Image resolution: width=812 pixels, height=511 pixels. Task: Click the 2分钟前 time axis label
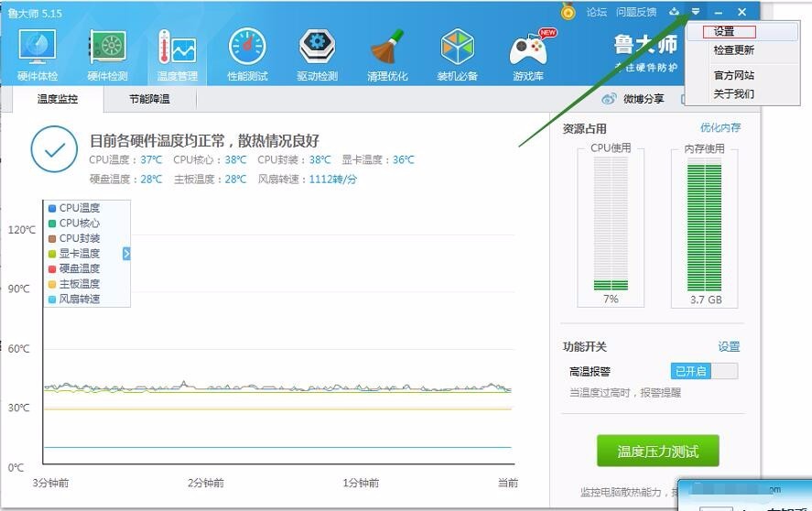pyautogui.click(x=206, y=483)
